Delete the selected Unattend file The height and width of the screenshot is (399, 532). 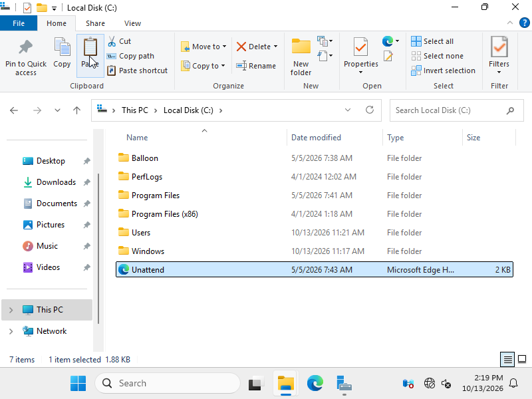click(253, 47)
